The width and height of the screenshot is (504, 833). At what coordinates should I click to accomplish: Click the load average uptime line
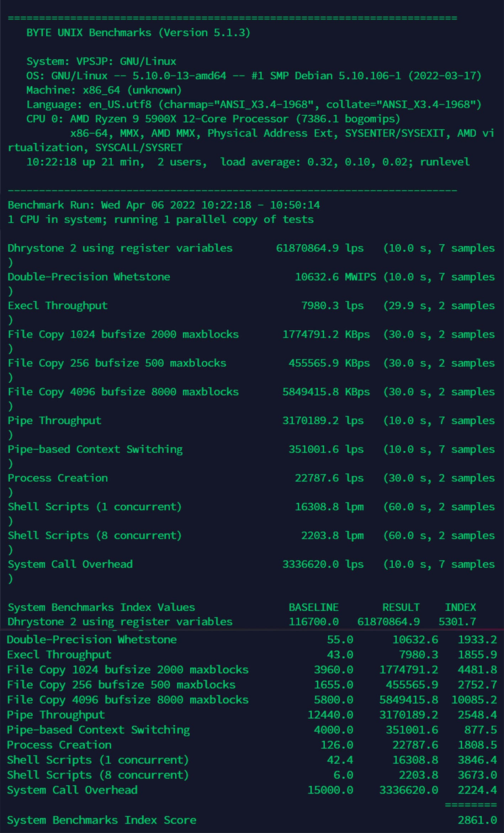248,162
